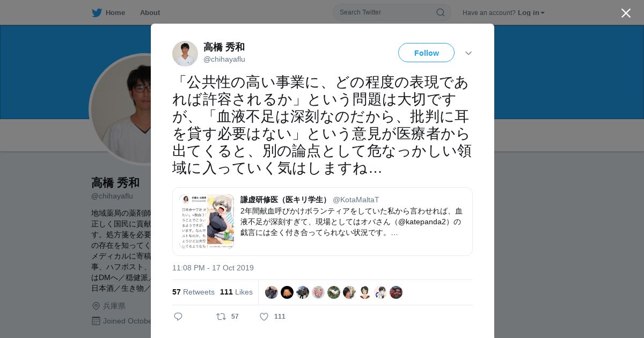Open last liker's avatar in row
This screenshot has width=644, height=338.
[396, 292]
